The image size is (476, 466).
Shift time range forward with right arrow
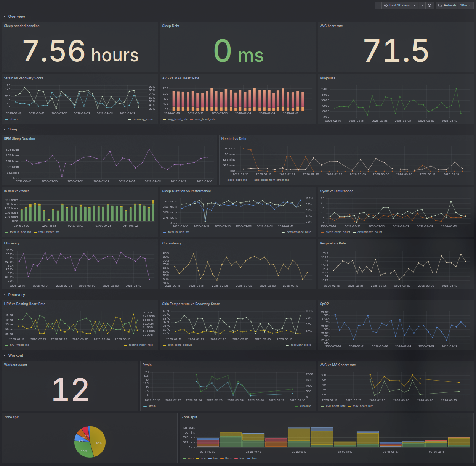(422, 5)
